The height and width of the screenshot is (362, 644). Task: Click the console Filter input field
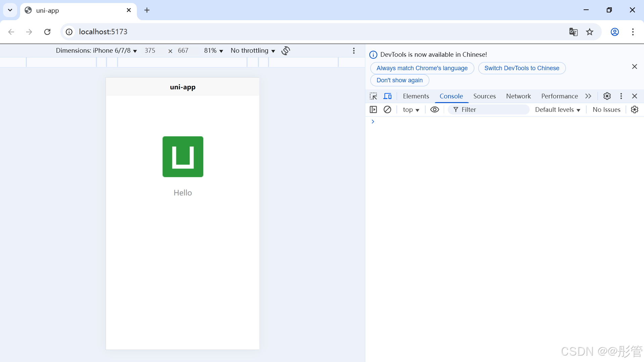point(489,109)
